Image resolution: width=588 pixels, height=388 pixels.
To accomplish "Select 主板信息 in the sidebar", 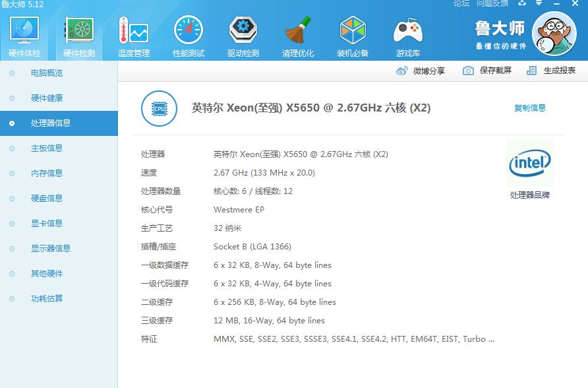I will 59,148.
